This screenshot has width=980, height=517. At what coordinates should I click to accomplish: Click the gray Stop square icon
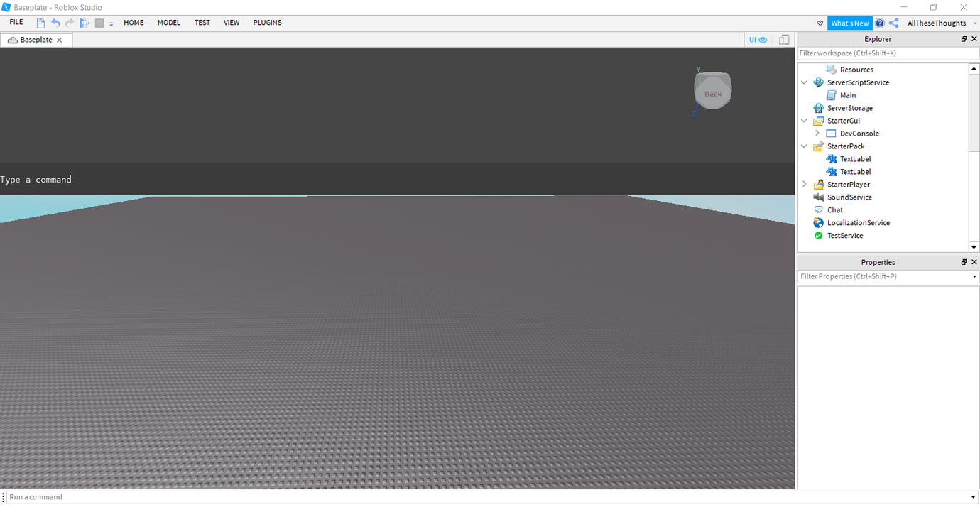99,23
